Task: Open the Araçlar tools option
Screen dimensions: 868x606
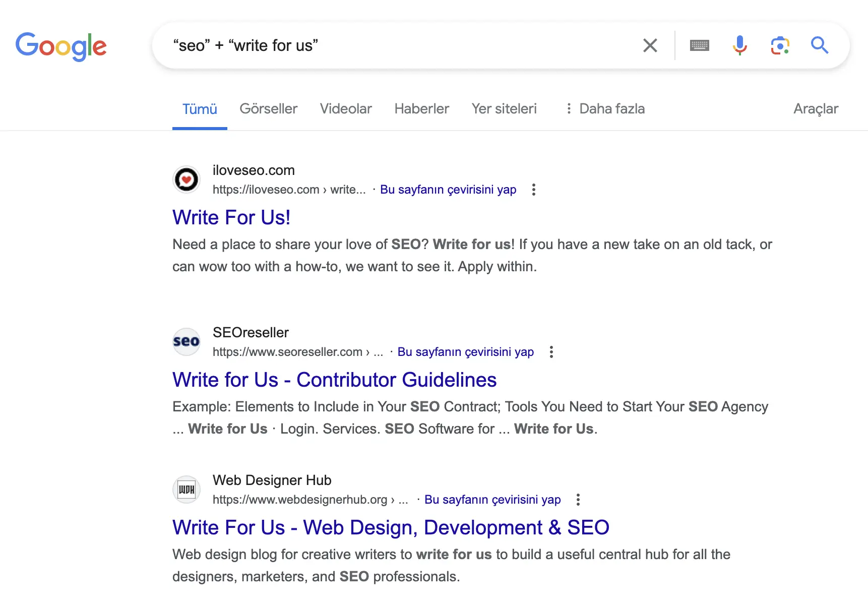Action: pos(816,109)
